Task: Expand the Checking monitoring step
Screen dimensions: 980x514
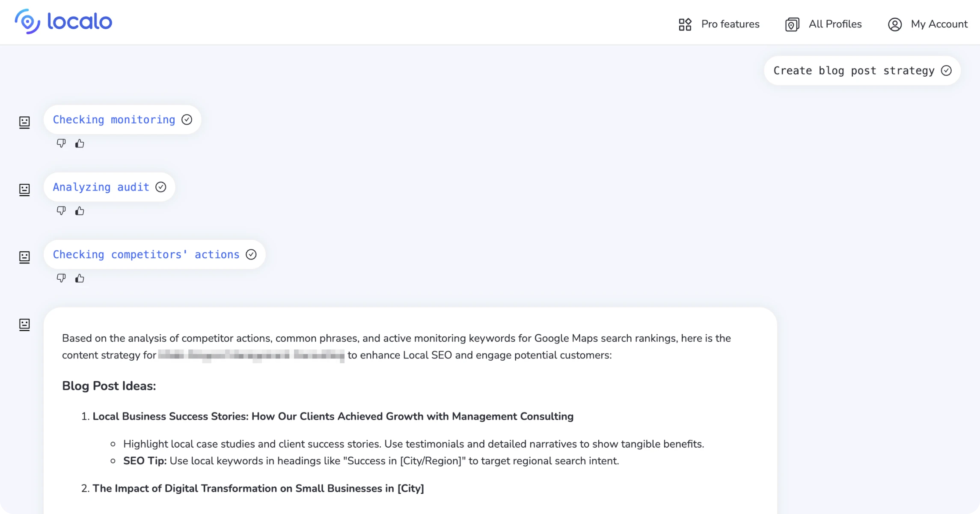Action: click(x=114, y=120)
